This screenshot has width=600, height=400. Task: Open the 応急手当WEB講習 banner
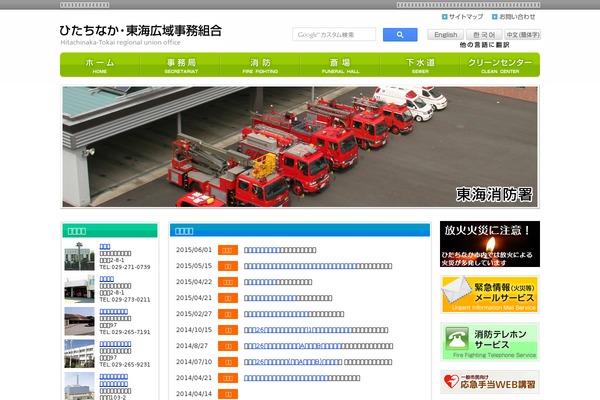pos(490,382)
